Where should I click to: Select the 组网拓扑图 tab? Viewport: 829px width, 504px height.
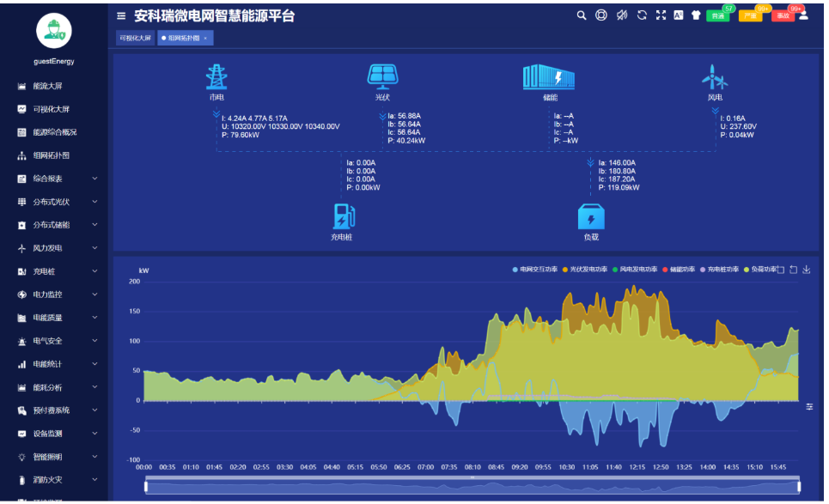[x=184, y=38]
